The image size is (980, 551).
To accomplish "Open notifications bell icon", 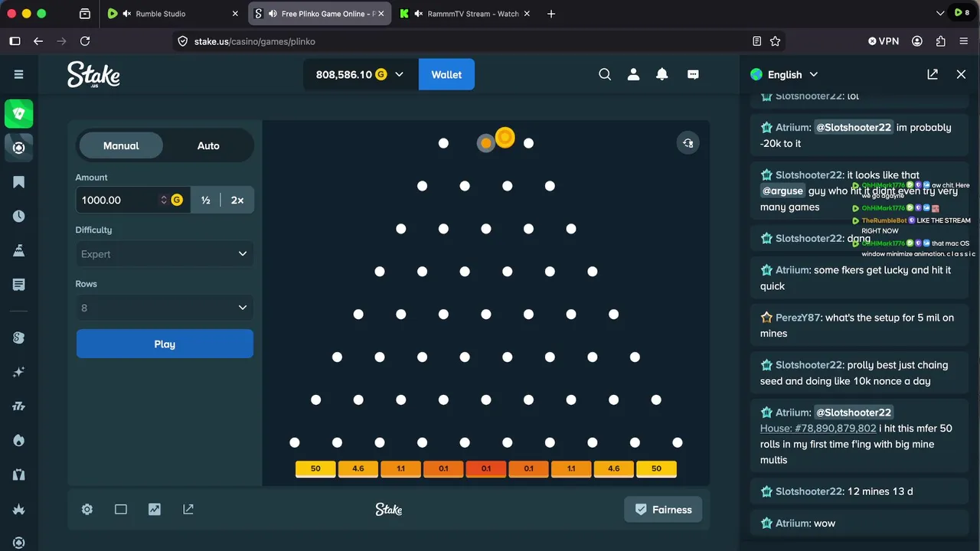I will point(662,74).
